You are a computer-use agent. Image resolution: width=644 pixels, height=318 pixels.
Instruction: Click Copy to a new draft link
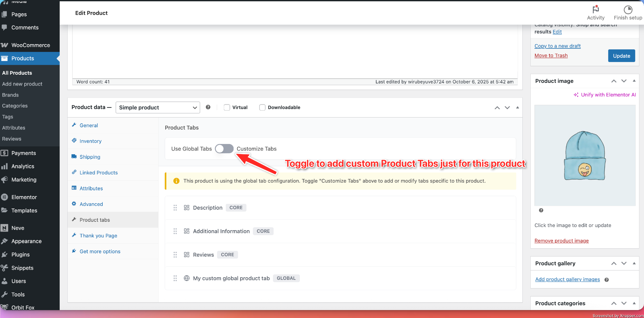click(x=557, y=46)
